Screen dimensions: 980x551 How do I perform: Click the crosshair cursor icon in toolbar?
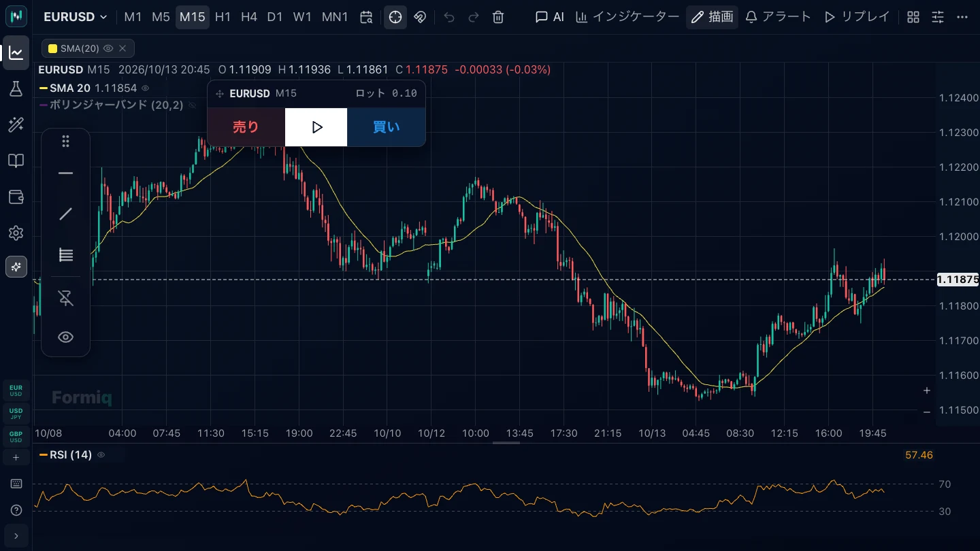(395, 17)
